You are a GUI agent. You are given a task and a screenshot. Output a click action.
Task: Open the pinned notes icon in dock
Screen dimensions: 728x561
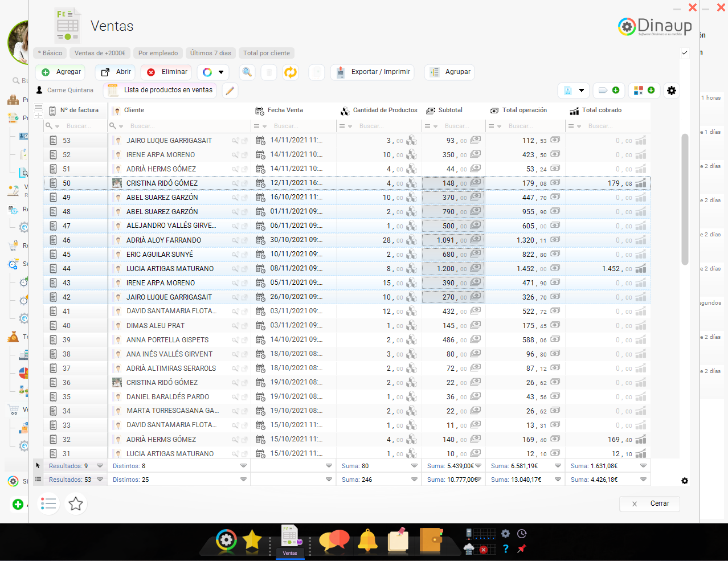pyautogui.click(x=398, y=539)
